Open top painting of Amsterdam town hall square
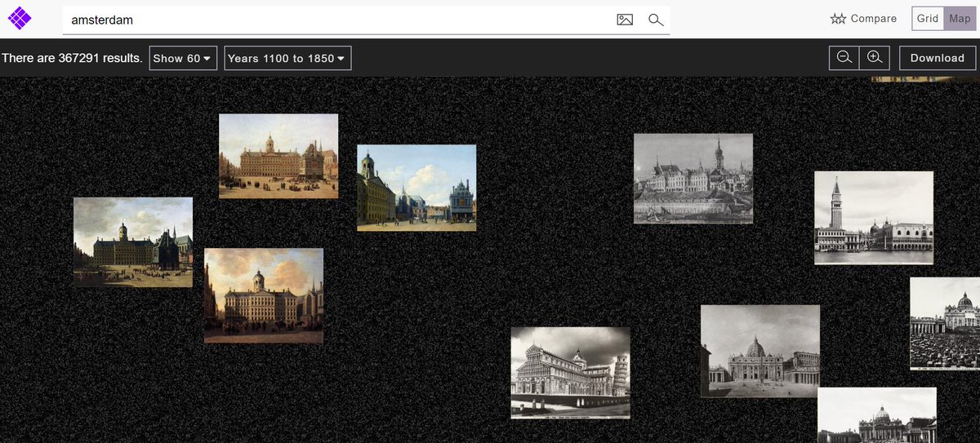 [x=278, y=156]
